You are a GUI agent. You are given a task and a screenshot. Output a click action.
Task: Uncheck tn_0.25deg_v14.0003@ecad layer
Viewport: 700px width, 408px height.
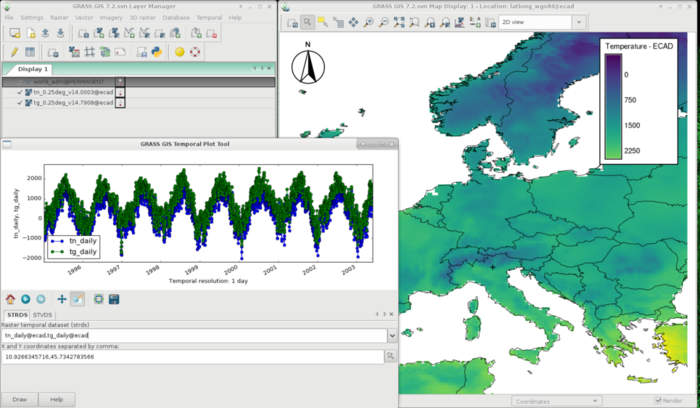pyautogui.click(x=20, y=92)
